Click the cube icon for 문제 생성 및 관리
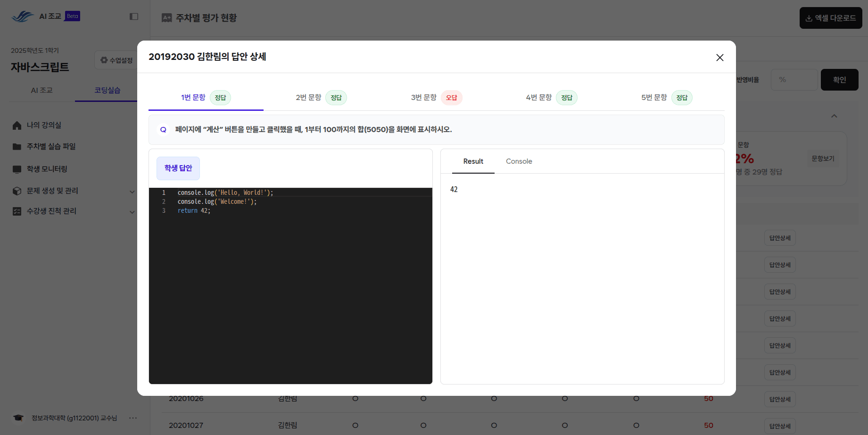The width and height of the screenshot is (868, 435). coord(17,191)
